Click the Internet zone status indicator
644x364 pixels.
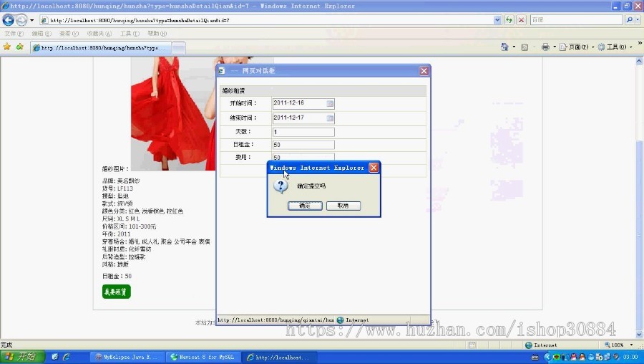[541, 345]
